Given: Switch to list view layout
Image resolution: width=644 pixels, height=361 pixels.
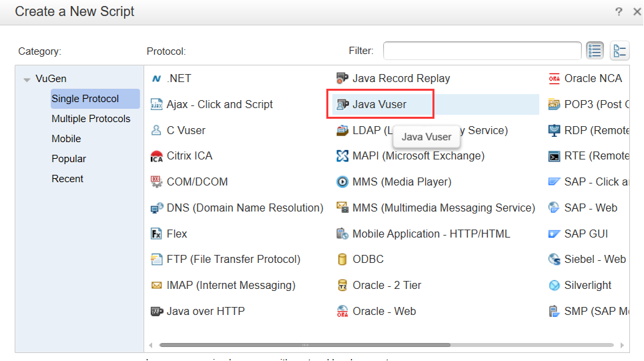Looking at the screenshot, I should (595, 51).
